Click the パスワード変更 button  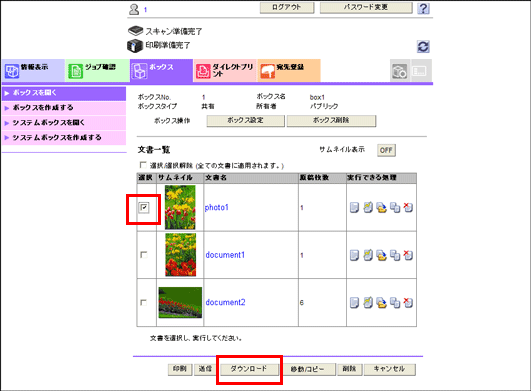point(366,8)
